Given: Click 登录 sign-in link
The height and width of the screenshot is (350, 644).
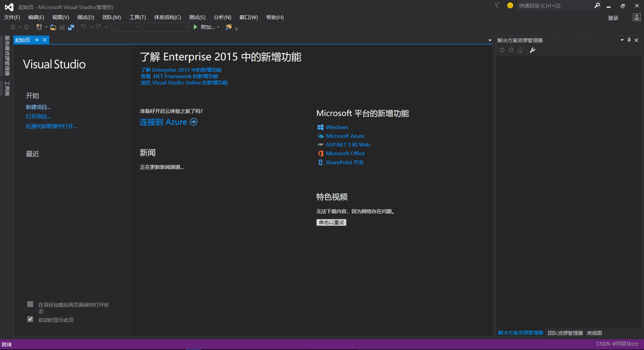Looking at the screenshot, I should (613, 18).
